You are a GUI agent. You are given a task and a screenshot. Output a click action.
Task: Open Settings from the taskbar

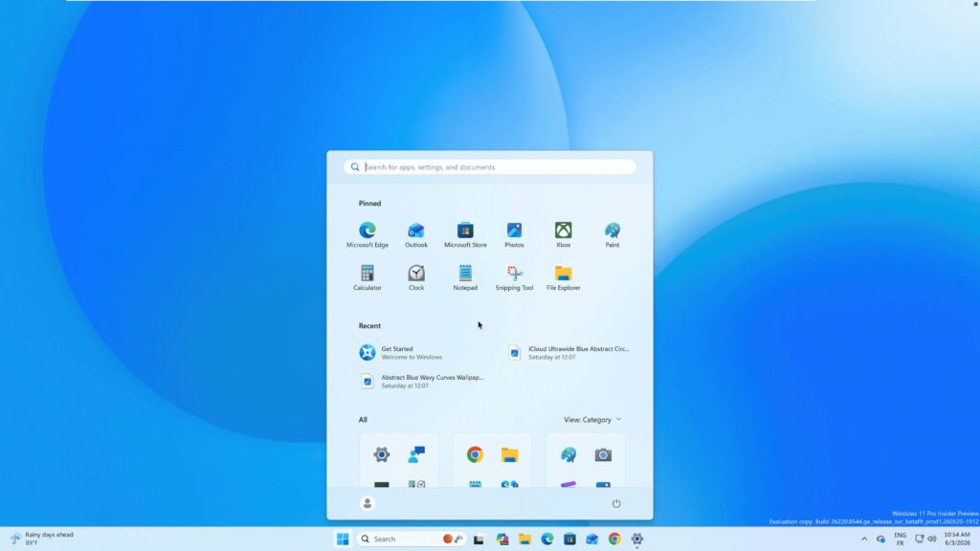[x=636, y=539]
